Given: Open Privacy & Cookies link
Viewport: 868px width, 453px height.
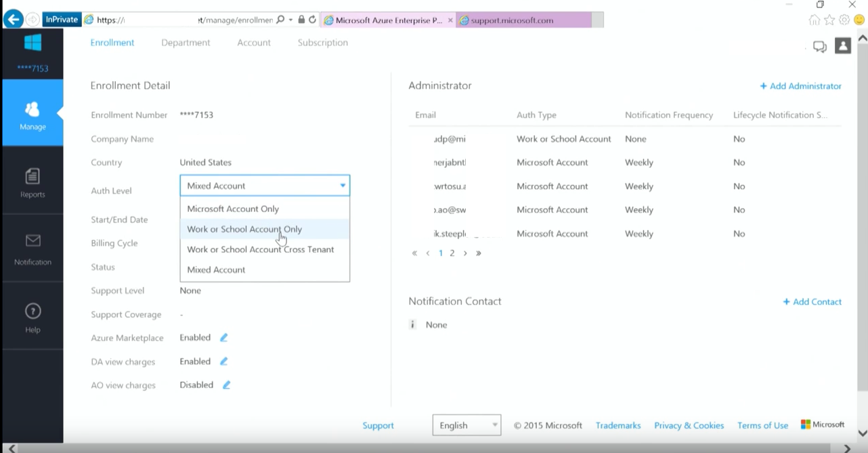Looking at the screenshot, I should coord(689,425).
